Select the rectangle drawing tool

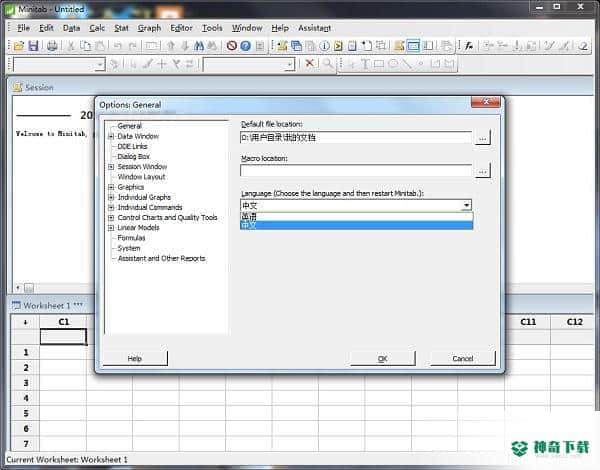pos(379,64)
